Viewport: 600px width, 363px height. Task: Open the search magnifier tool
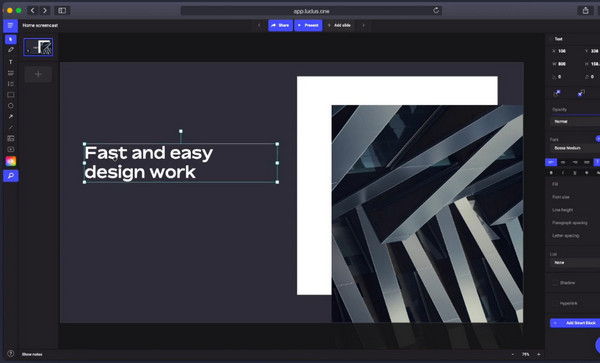pyautogui.click(x=11, y=176)
